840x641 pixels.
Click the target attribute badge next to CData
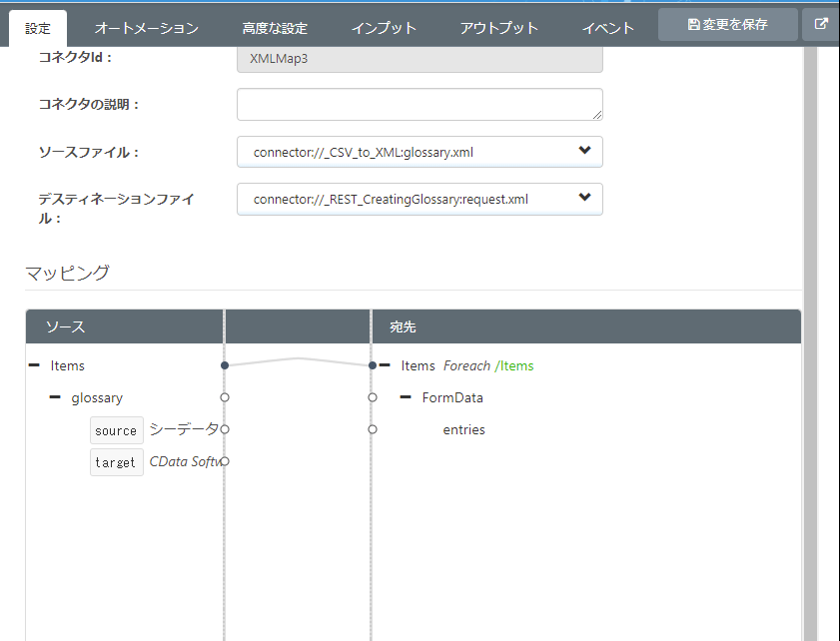[x=116, y=461]
